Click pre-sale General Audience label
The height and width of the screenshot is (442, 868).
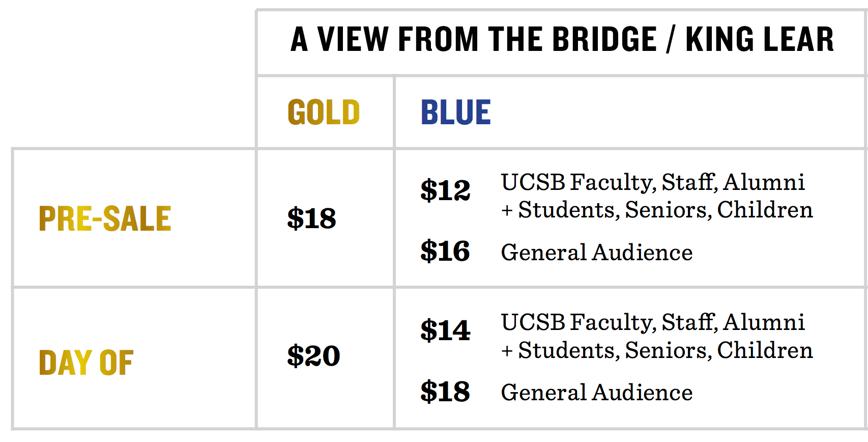(x=597, y=253)
